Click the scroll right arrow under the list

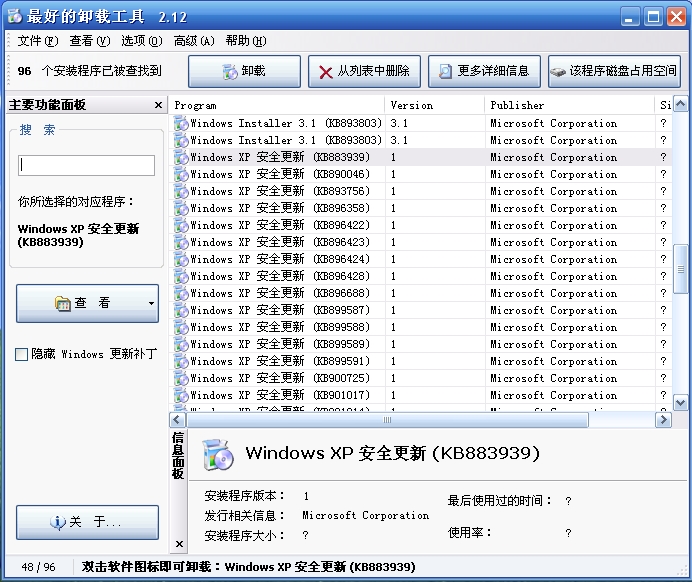click(663, 420)
